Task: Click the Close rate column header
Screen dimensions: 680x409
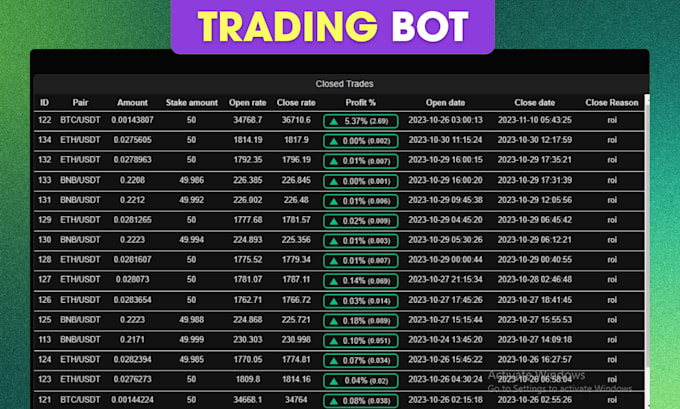Action: click(296, 103)
